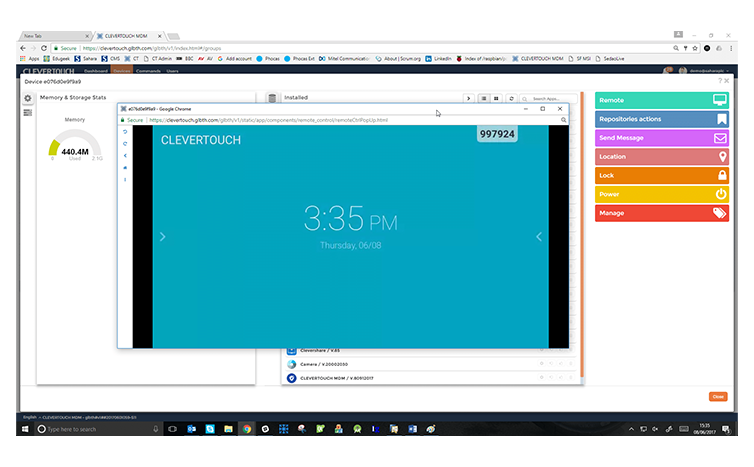Click the Memory usage gauge
The height and width of the screenshot is (467, 754).
pyautogui.click(x=75, y=144)
